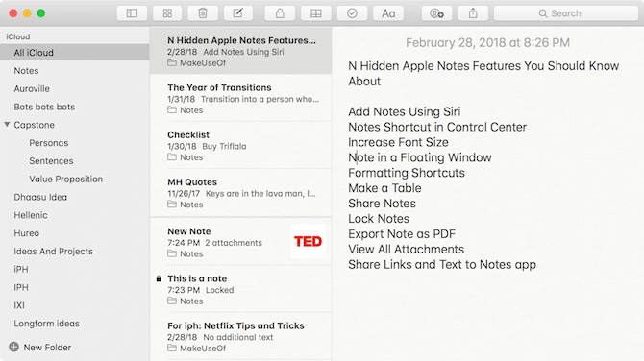Click MakeUseOf folder icon under first note
644x361 pixels.
(172, 62)
